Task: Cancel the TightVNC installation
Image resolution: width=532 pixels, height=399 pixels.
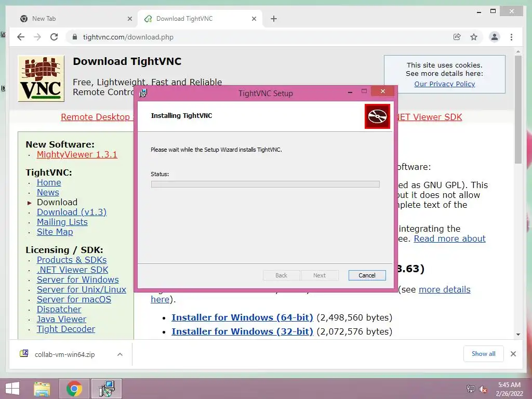Action: [x=367, y=275]
